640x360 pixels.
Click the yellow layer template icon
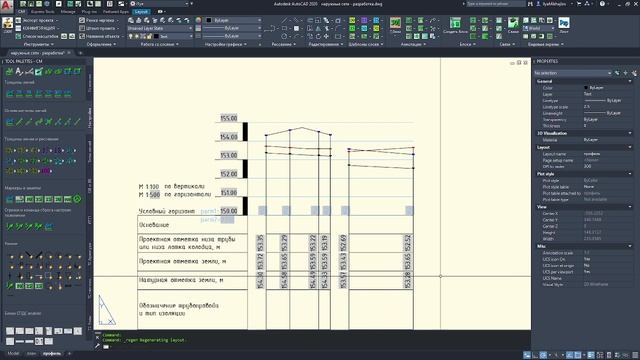coord(352,20)
